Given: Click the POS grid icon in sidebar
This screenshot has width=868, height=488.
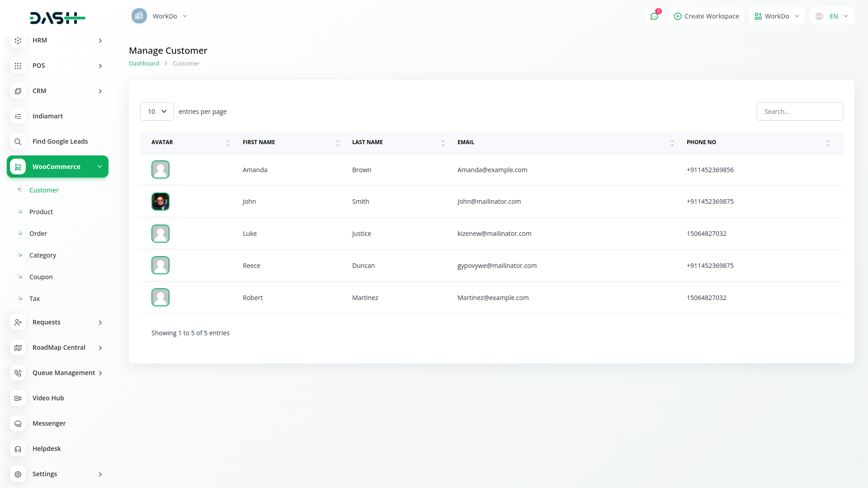Looking at the screenshot, I should pyautogui.click(x=18, y=66).
